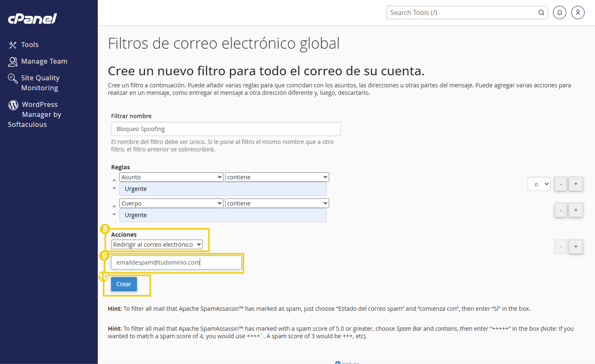Open the first contiene comparison dropdown
Viewport: 595px width, 364px height.
277,177
